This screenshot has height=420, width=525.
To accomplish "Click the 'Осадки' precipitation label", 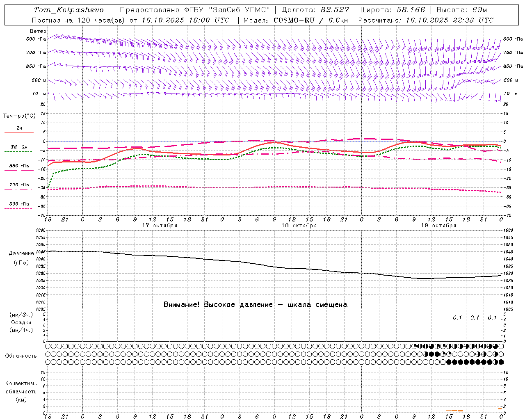I will tap(21, 322).
